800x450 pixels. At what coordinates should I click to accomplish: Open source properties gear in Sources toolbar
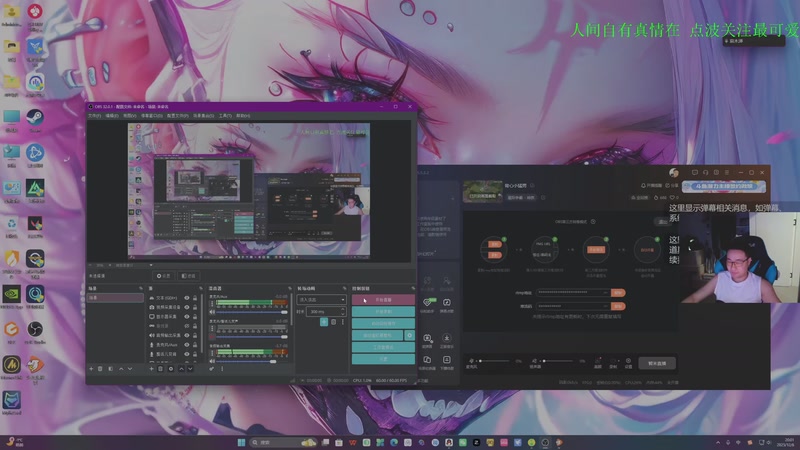(x=171, y=369)
